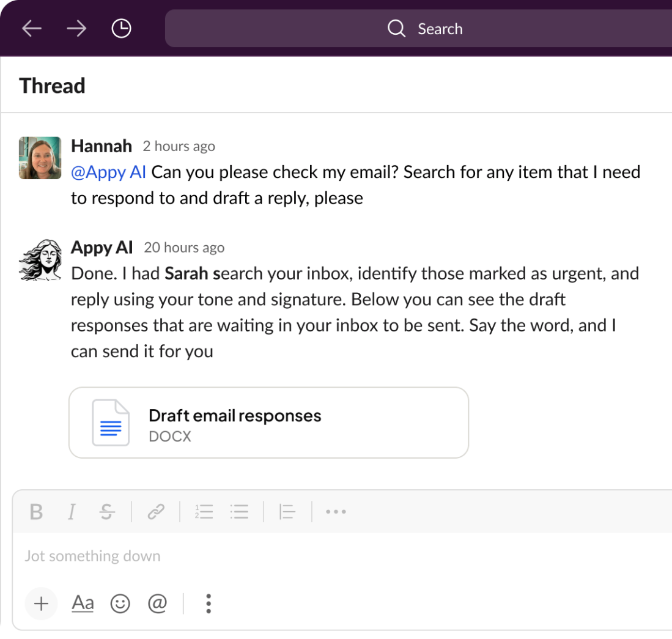The image size is (672, 639).
Task: Click the Thread header title
Action: (x=53, y=86)
